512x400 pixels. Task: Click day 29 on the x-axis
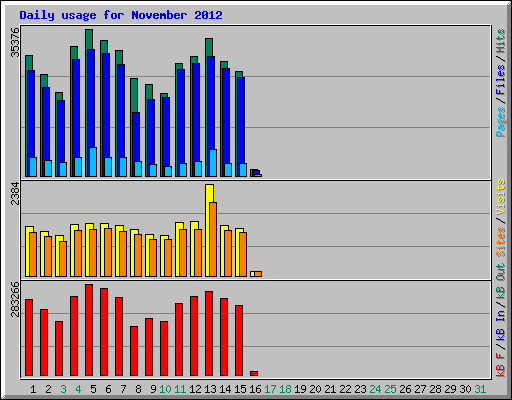point(450,389)
